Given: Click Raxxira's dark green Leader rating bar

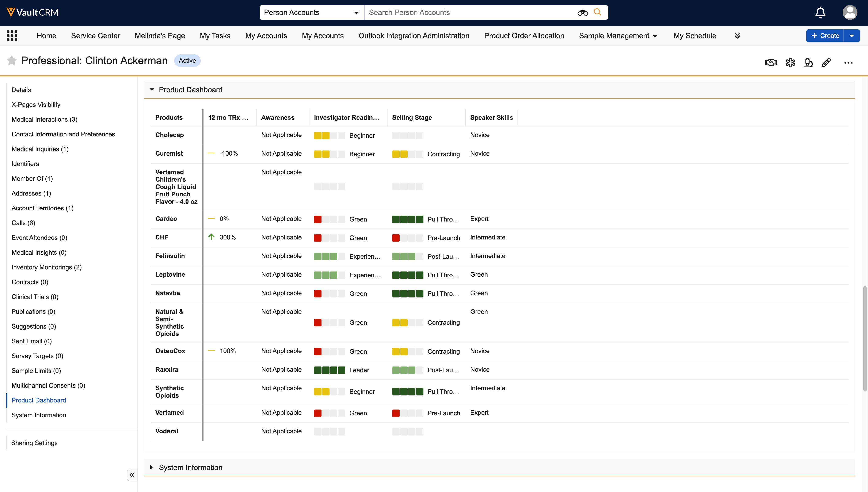Looking at the screenshot, I should point(329,370).
